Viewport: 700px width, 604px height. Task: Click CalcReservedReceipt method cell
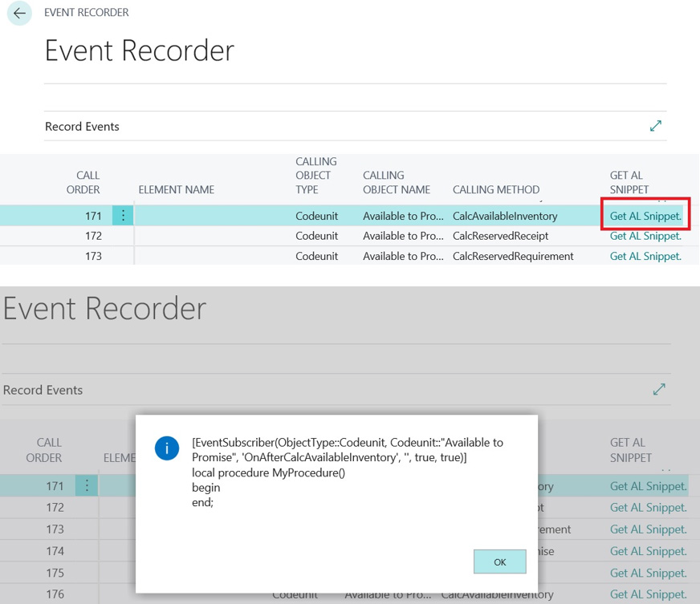pyautogui.click(x=500, y=236)
